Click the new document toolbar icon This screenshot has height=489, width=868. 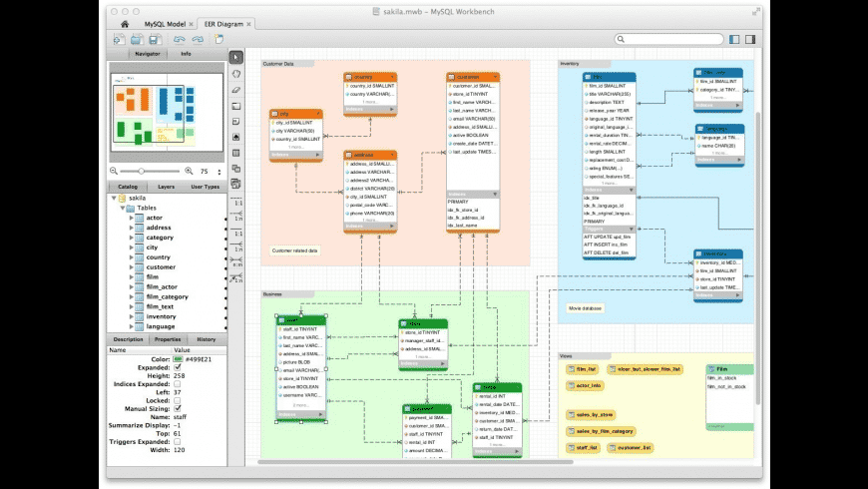click(119, 39)
